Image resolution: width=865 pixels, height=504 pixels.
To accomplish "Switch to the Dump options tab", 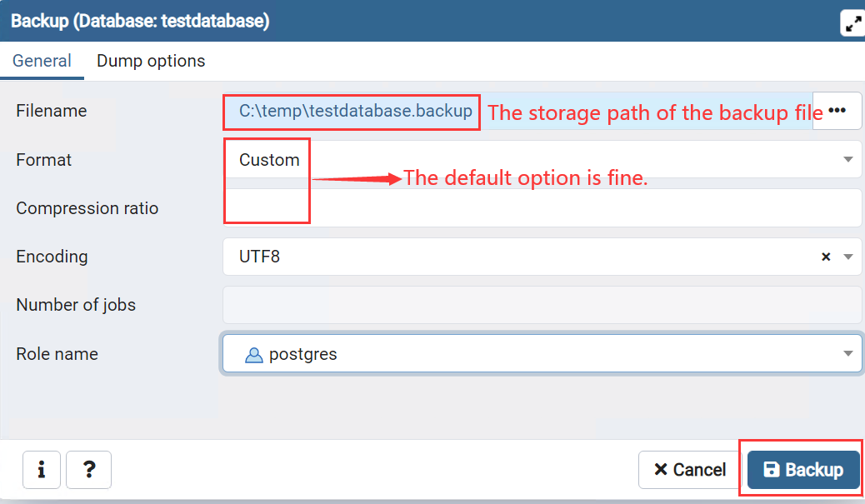I will click(151, 61).
